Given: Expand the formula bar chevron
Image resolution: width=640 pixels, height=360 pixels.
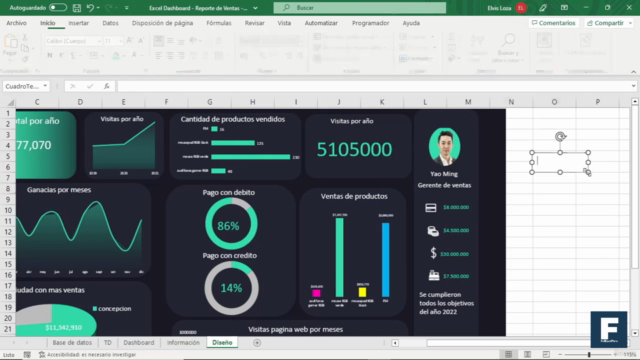Looking at the screenshot, I should (633, 86).
